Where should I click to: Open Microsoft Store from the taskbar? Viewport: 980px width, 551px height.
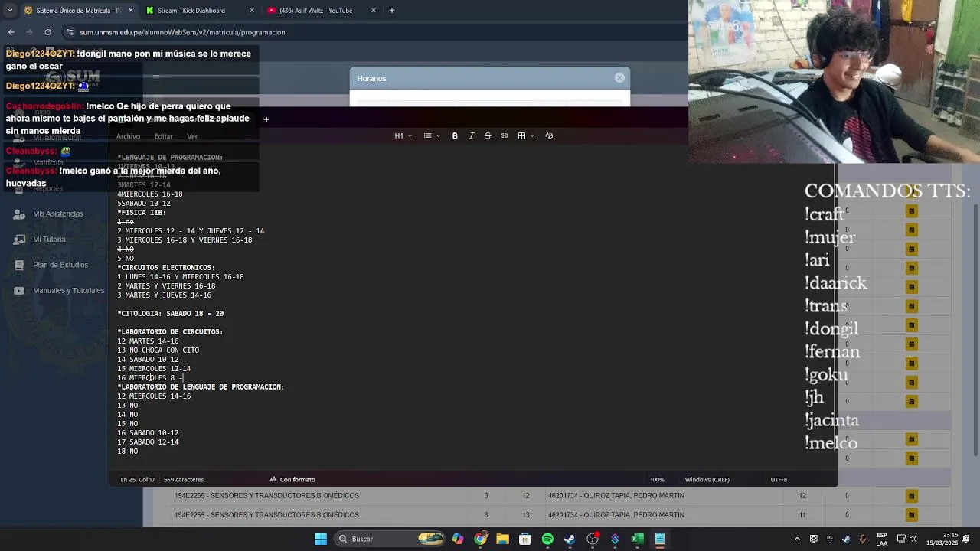tap(525, 539)
